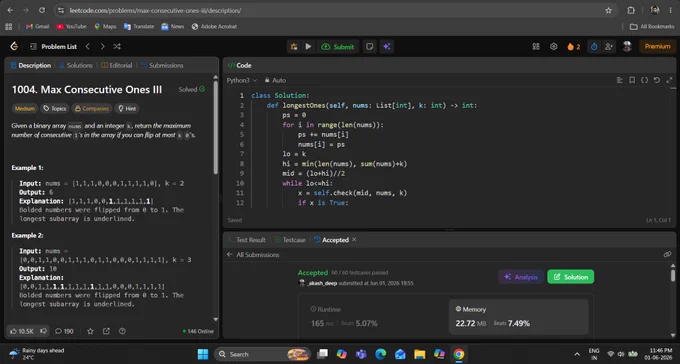Select the Memory stats card

pyautogui.click(x=518, y=316)
